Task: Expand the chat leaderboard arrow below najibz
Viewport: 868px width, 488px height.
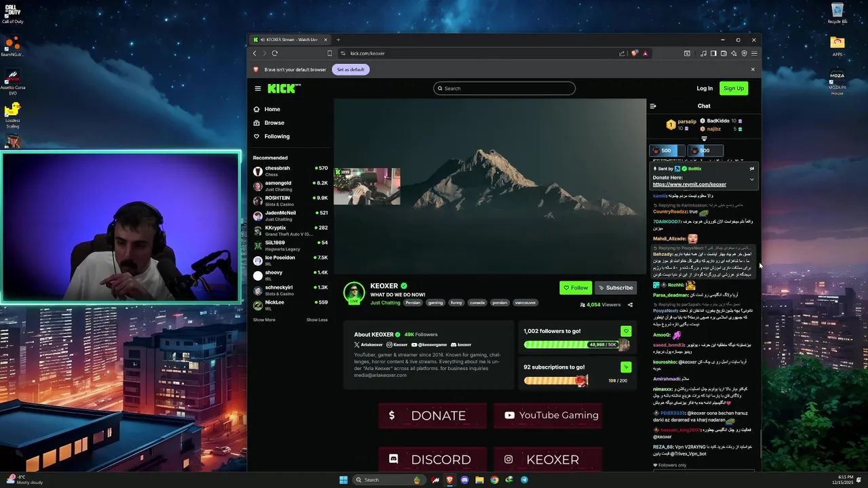Action: tap(704, 138)
